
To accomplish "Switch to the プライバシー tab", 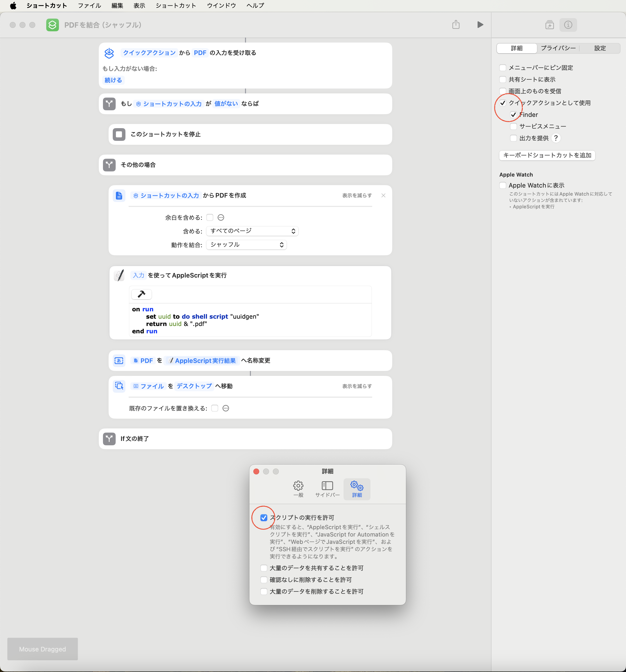I will tap(558, 48).
